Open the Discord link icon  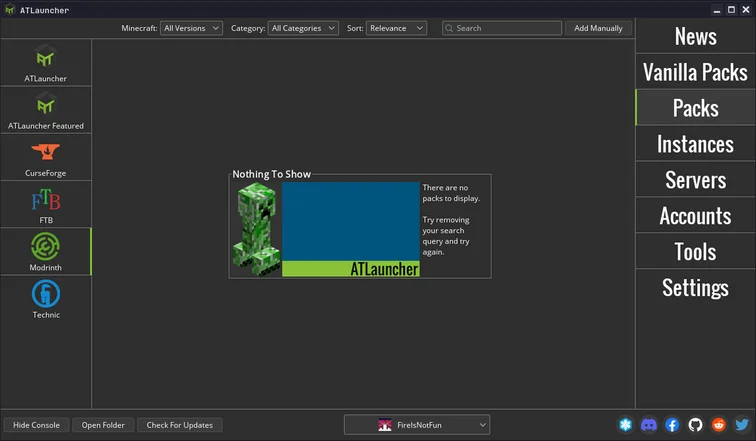pos(649,425)
